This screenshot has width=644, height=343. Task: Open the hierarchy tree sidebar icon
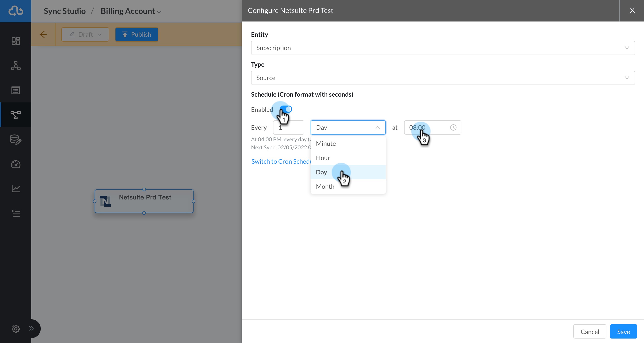click(x=16, y=66)
